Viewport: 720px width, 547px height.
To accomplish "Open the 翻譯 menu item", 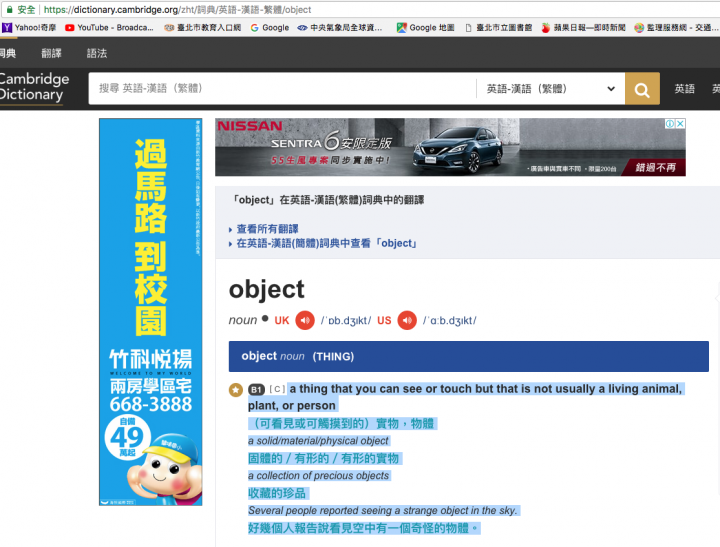I will (x=51, y=53).
